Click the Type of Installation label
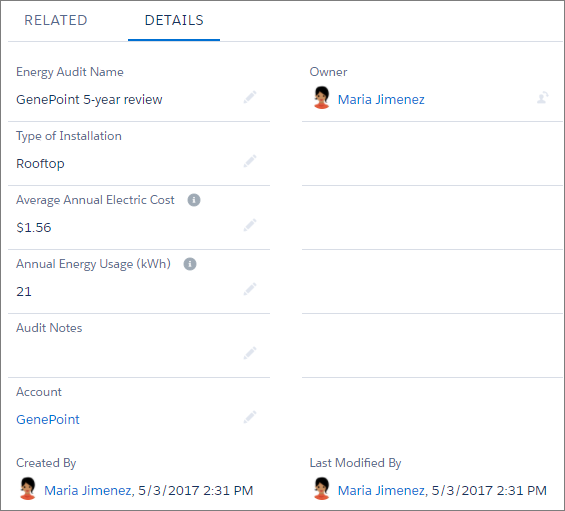This screenshot has height=511, width=565. click(x=69, y=136)
